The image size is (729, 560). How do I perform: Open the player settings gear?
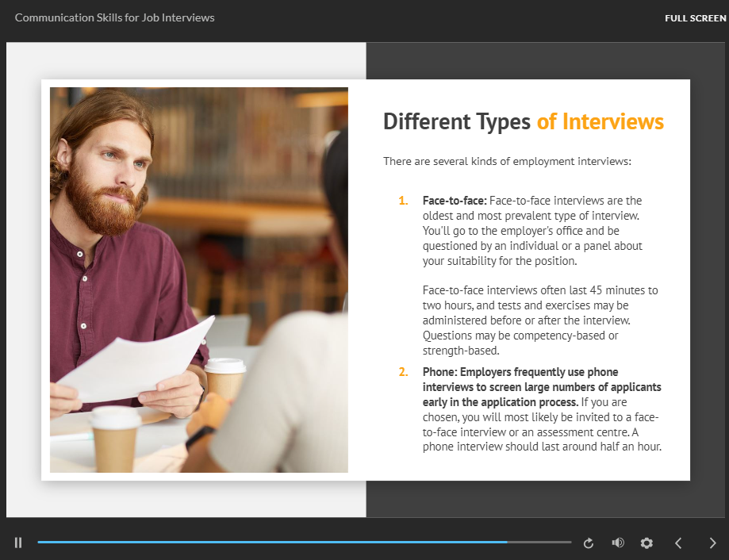pos(647,543)
